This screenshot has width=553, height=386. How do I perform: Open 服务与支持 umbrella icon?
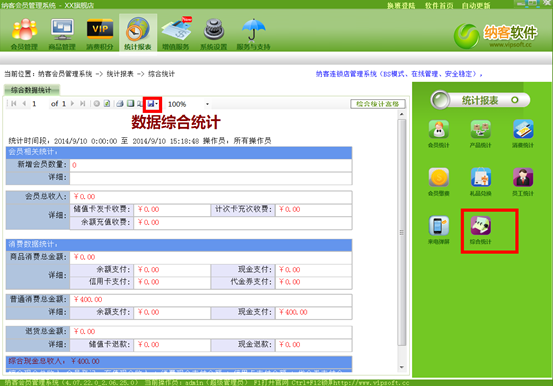[x=253, y=34]
